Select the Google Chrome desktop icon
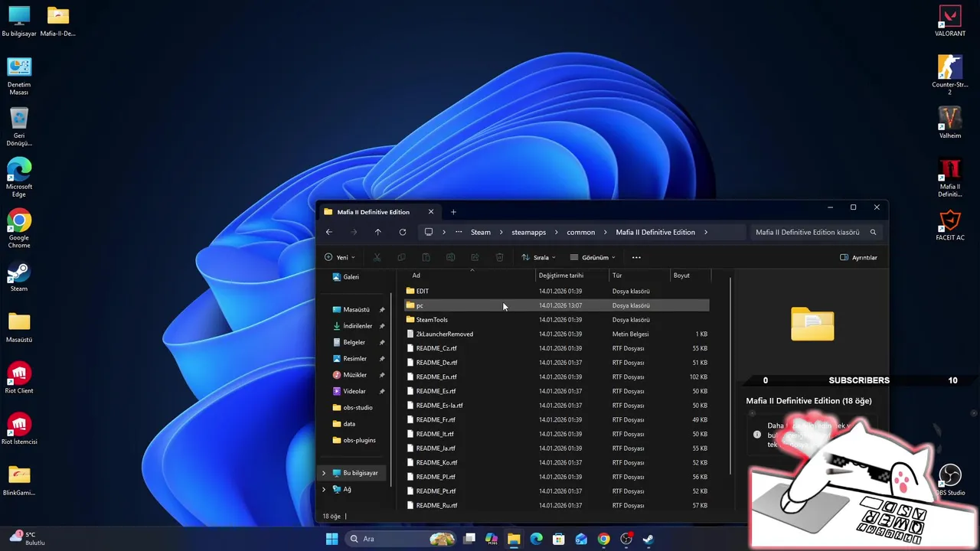This screenshot has width=980, height=551. (x=19, y=229)
